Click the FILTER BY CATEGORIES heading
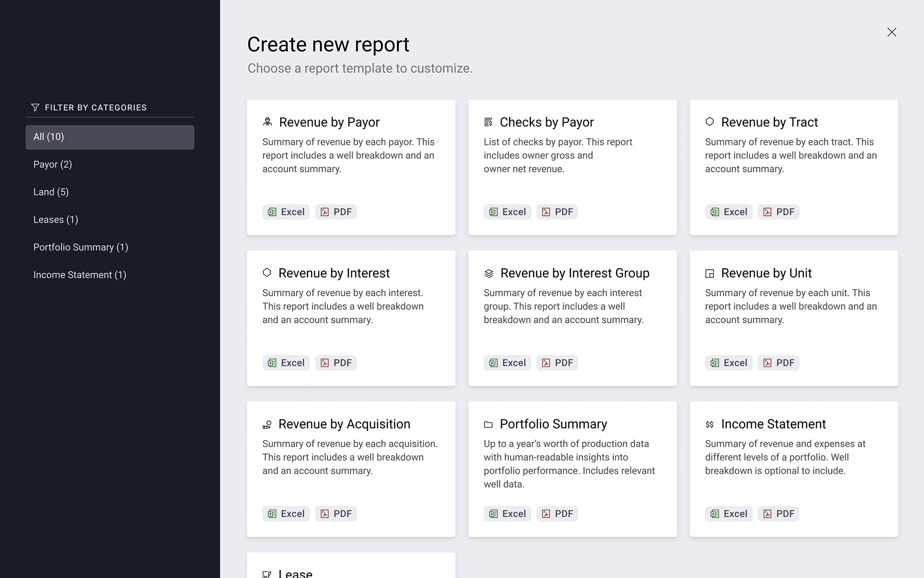 click(96, 108)
